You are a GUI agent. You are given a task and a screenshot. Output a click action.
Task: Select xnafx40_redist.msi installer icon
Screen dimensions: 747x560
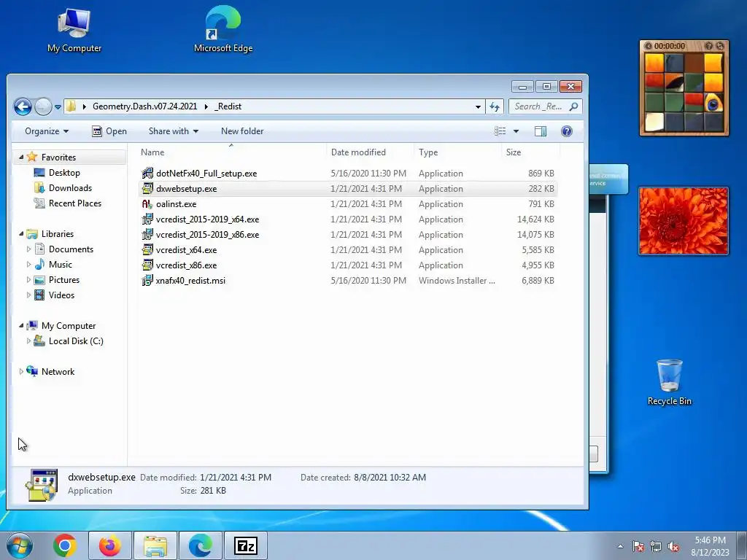click(x=147, y=281)
